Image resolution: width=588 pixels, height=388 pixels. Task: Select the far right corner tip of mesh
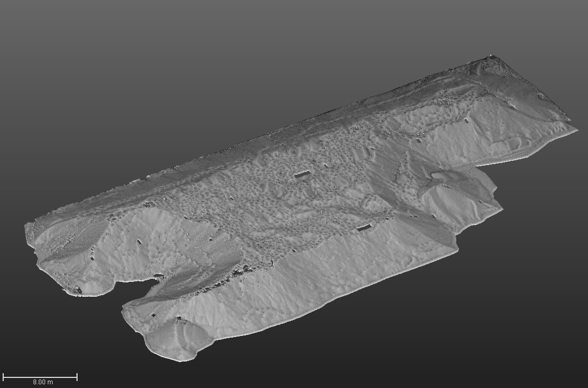[x=577, y=129]
